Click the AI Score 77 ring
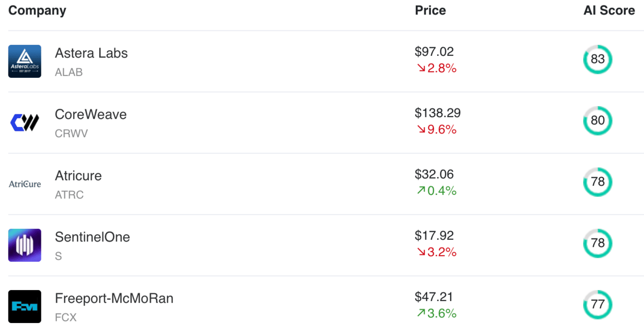Screen dimensions: 644x334 coord(597,304)
